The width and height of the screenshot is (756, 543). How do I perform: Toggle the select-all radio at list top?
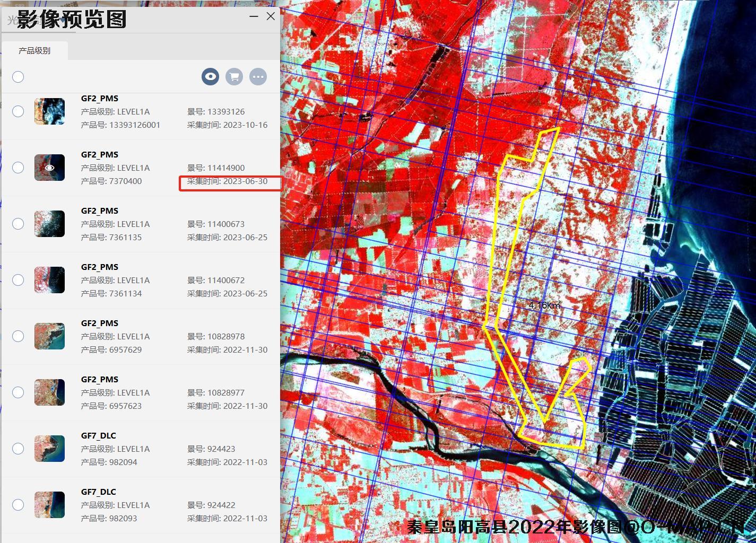pos(18,77)
